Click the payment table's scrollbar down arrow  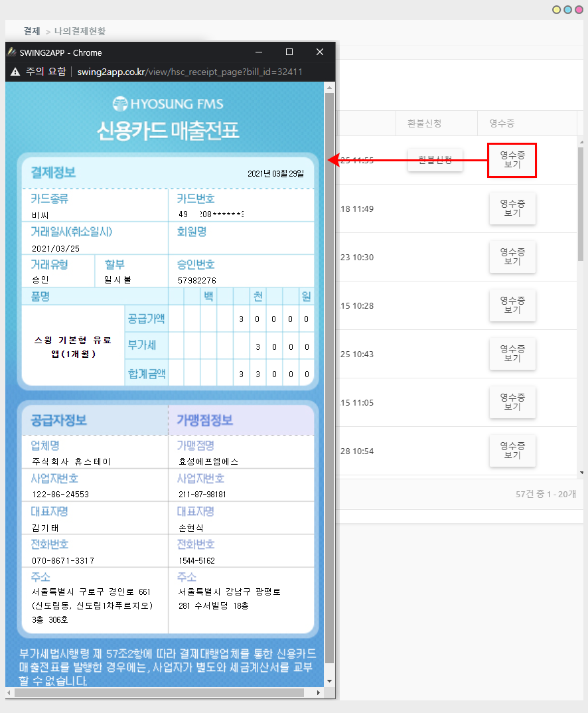582,472
